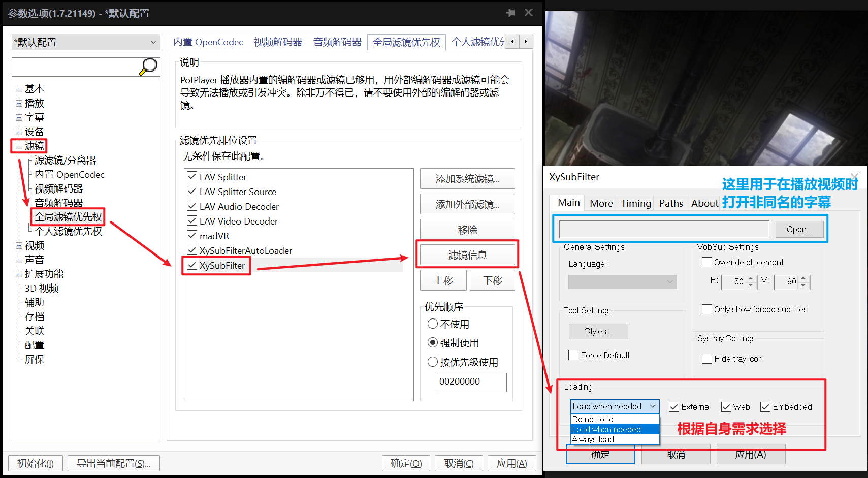Toggle Embedded loading checkbox
The width and height of the screenshot is (868, 478).
click(x=765, y=407)
